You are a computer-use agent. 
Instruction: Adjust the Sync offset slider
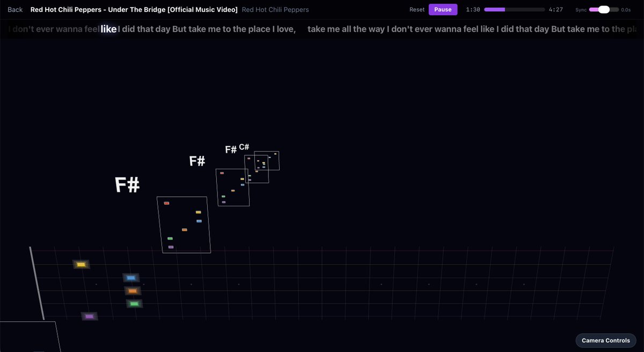point(604,10)
